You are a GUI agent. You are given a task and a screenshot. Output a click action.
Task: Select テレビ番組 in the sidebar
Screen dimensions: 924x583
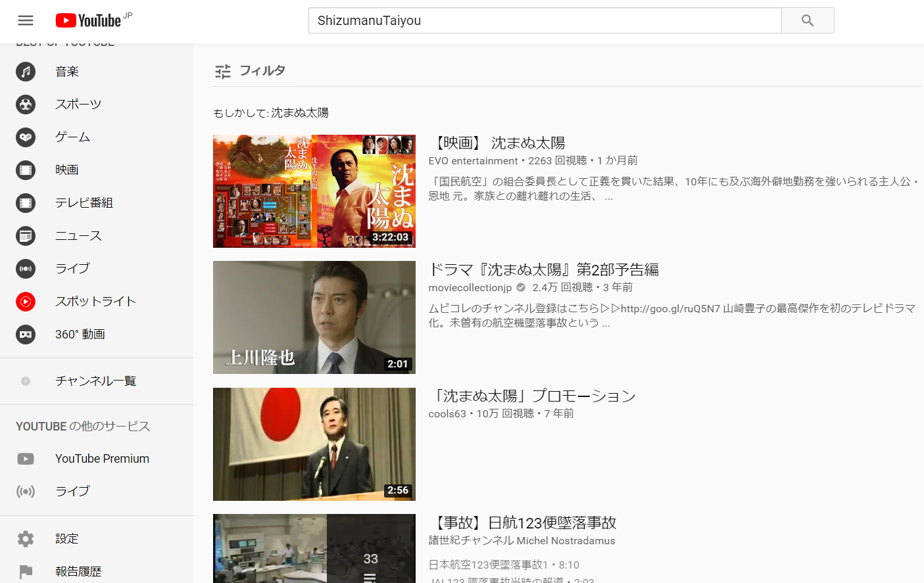pyautogui.click(x=84, y=203)
